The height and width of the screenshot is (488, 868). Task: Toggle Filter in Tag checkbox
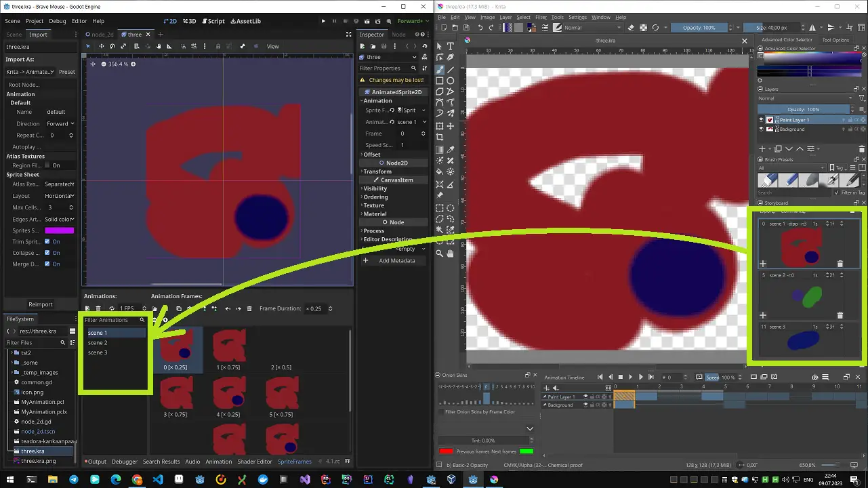coord(838,192)
